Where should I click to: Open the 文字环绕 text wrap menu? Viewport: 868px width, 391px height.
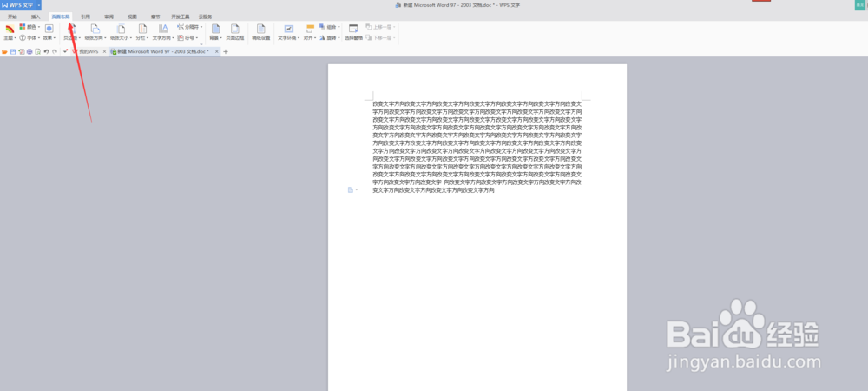click(288, 32)
